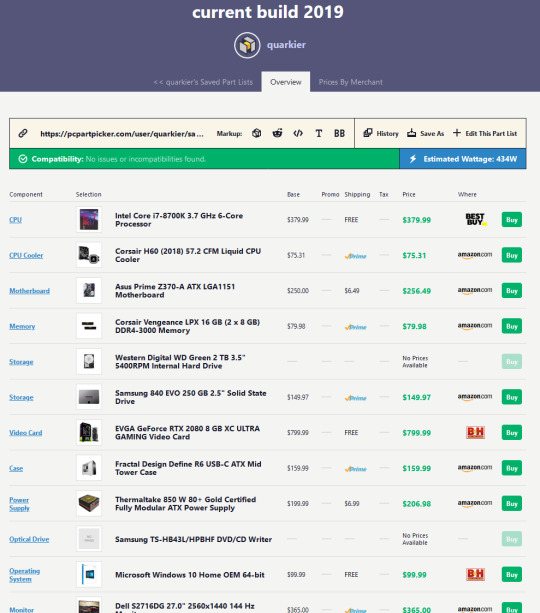Open the Motherboard component link
Viewport: 540px width, 613px height.
pyautogui.click(x=29, y=291)
